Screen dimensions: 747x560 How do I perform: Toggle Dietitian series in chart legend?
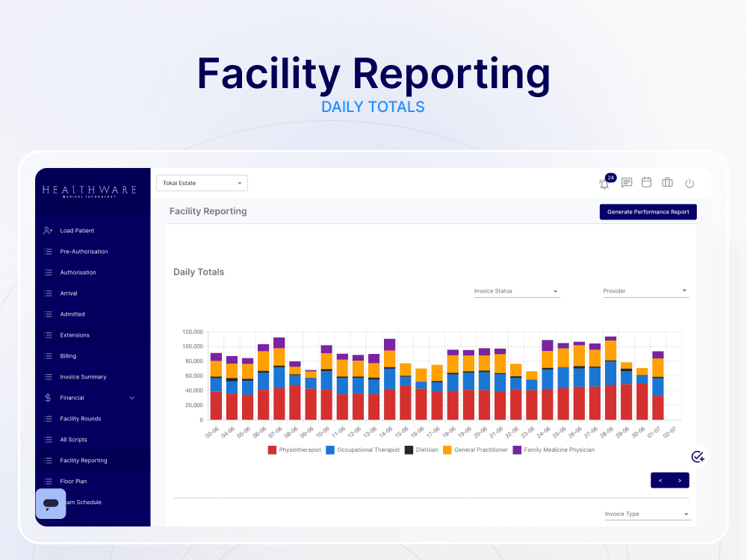click(x=421, y=450)
